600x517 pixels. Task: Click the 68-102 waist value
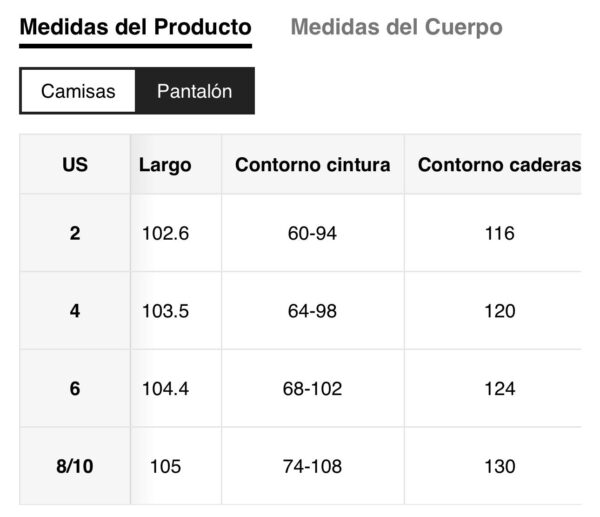[312, 388]
